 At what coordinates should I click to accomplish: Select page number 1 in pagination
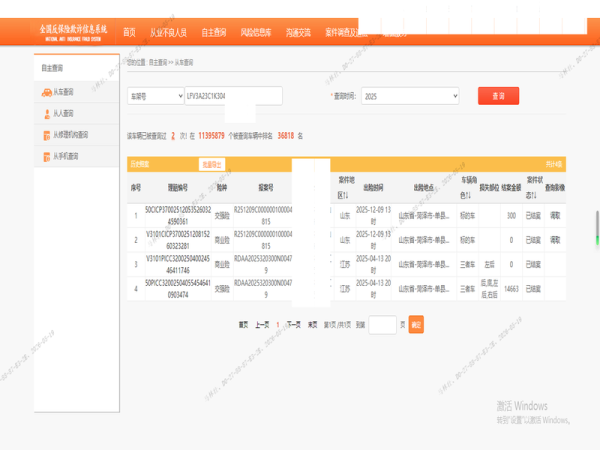pos(278,324)
